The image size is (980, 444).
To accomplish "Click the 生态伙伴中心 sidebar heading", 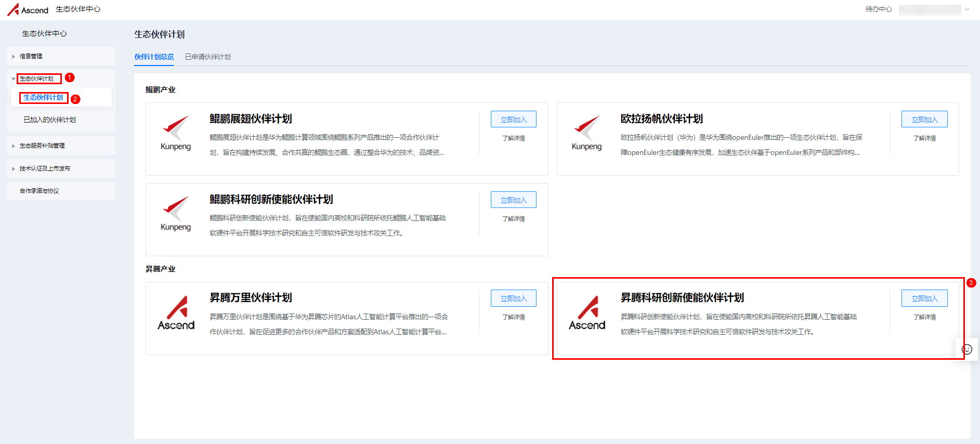I will click(x=44, y=34).
